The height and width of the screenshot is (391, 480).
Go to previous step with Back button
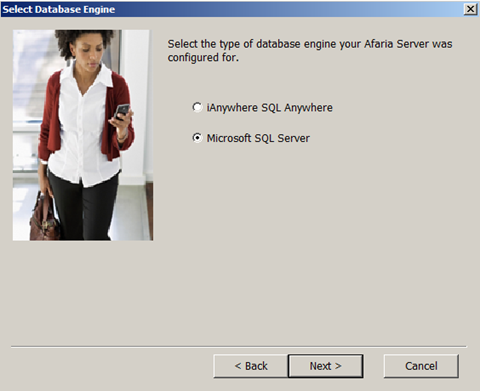pos(251,366)
